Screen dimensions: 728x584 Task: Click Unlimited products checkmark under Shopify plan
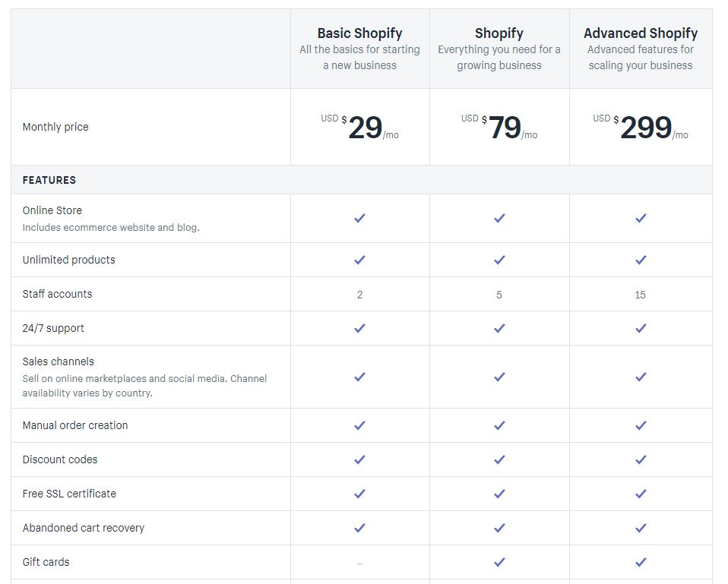[499, 260]
